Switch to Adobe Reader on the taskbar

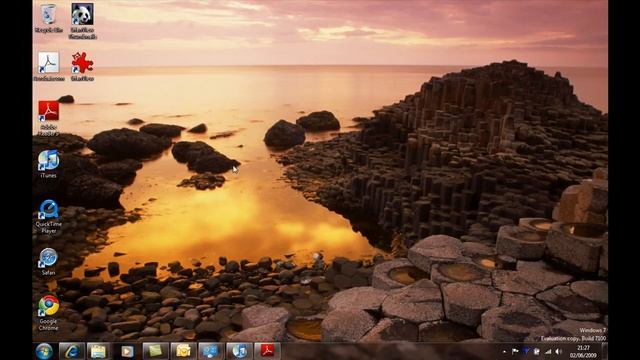point(267,351)
